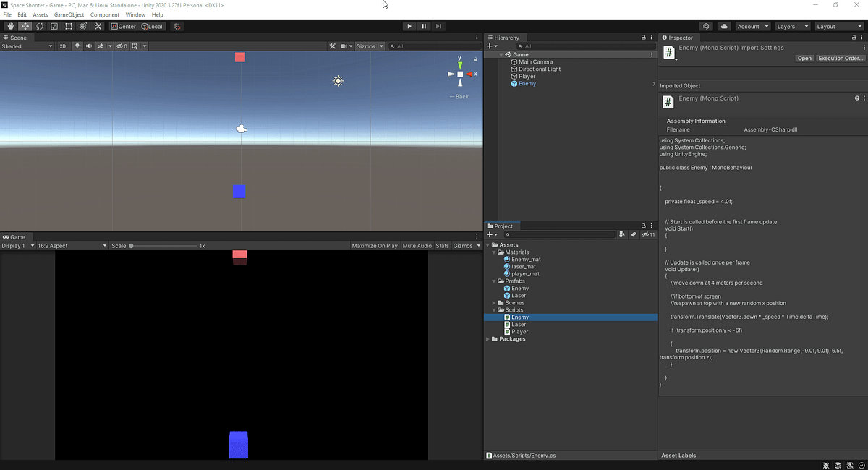Click the search icon in Project panel
Viewport: 868px width, 470px height.
point(508,234)
